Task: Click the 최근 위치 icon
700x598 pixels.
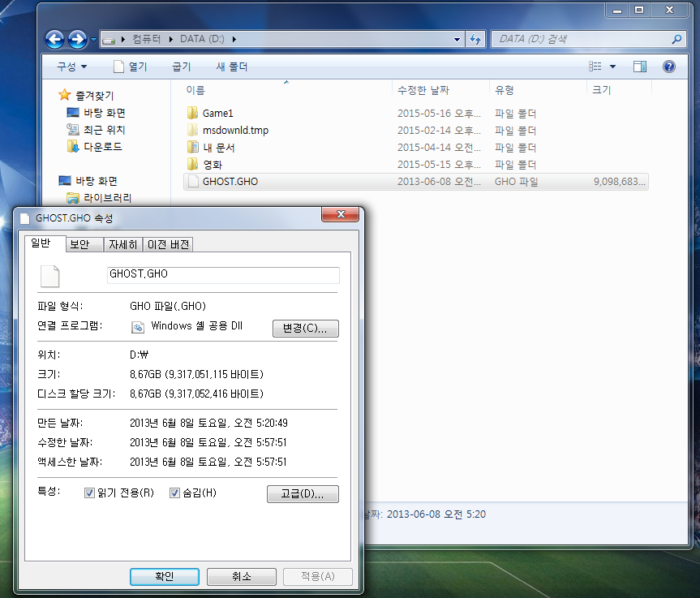Action: tap(73, 130)
